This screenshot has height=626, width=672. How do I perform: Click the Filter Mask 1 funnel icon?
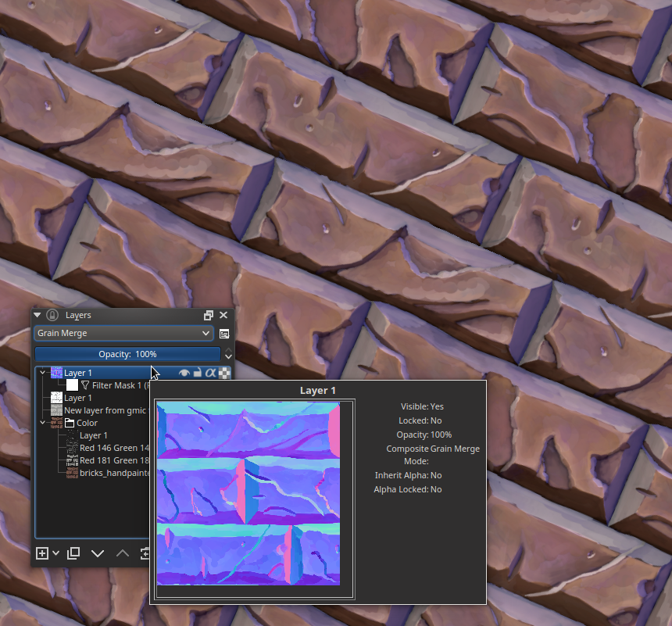click(85, 385)
